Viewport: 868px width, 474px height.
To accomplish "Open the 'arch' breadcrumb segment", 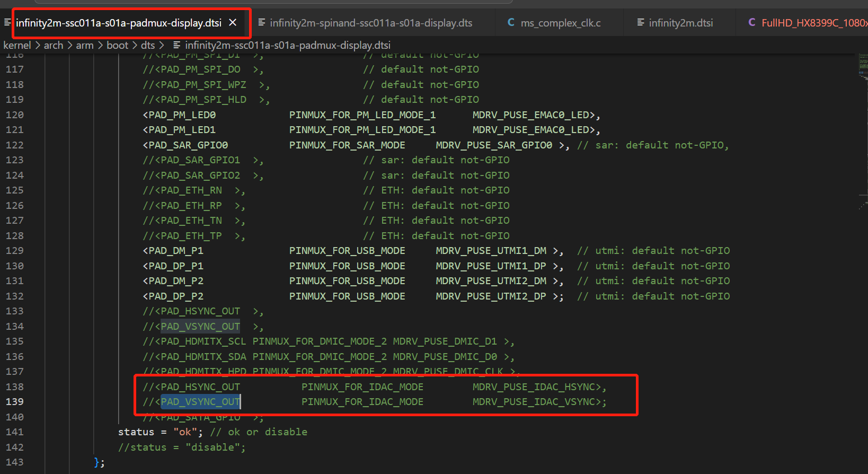I will (x=54, y=45).
